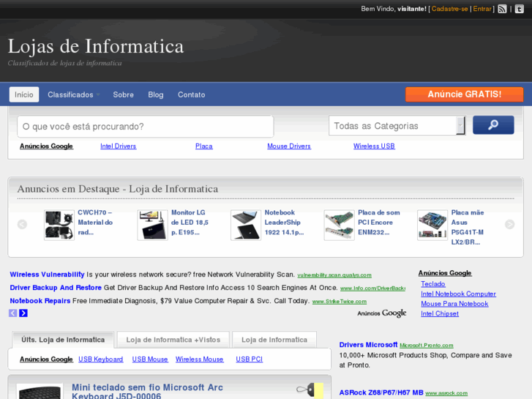Open the Twitter icon in header
The width and height of the screenshot is (532, 399).
519,9
